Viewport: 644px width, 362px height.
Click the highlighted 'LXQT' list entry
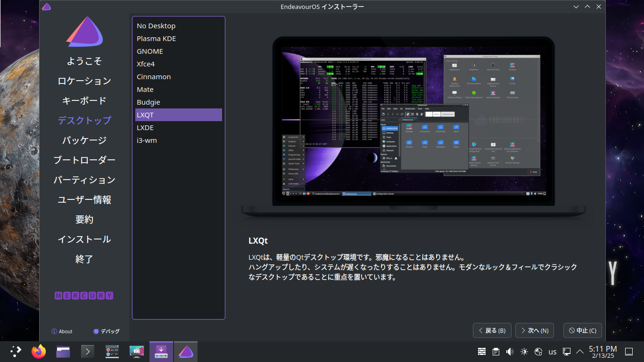point(179,115)
